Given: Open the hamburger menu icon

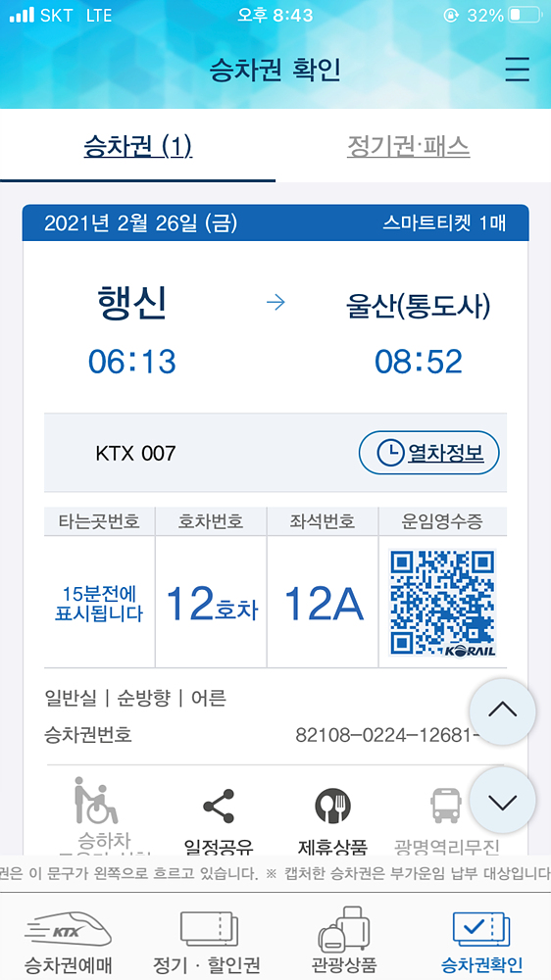Looking at the screenshot, I should click(x=518, y=70).
